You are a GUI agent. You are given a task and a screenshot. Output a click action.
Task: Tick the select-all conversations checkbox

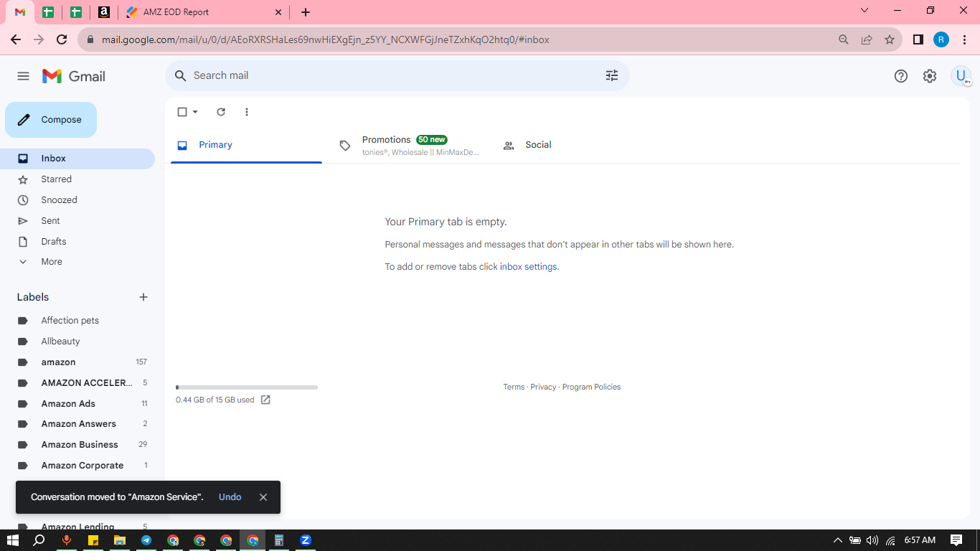[182, 112]
